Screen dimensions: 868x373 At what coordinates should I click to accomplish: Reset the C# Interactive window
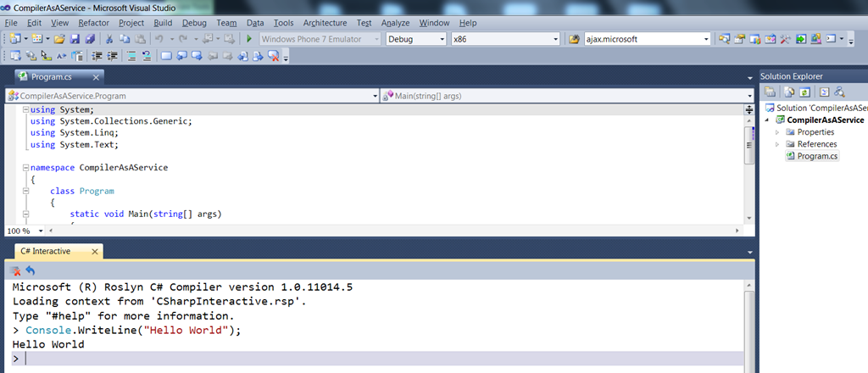[31, 270]
